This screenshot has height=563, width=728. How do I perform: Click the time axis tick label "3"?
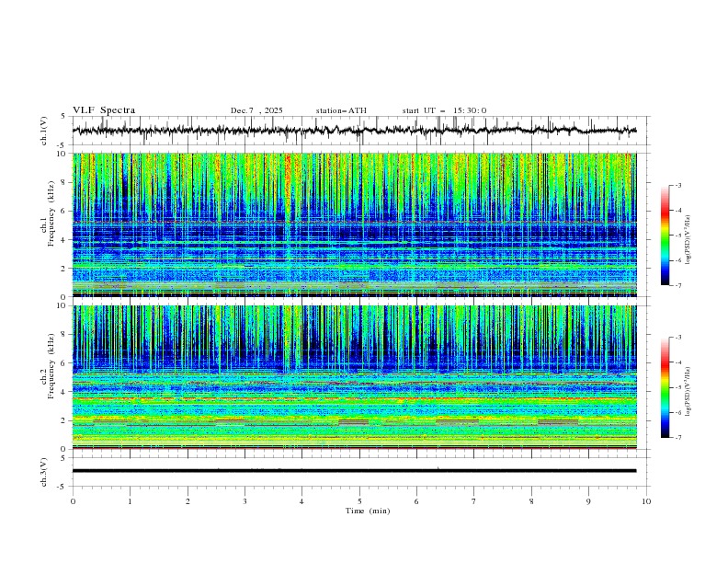[x=245, y=501]
